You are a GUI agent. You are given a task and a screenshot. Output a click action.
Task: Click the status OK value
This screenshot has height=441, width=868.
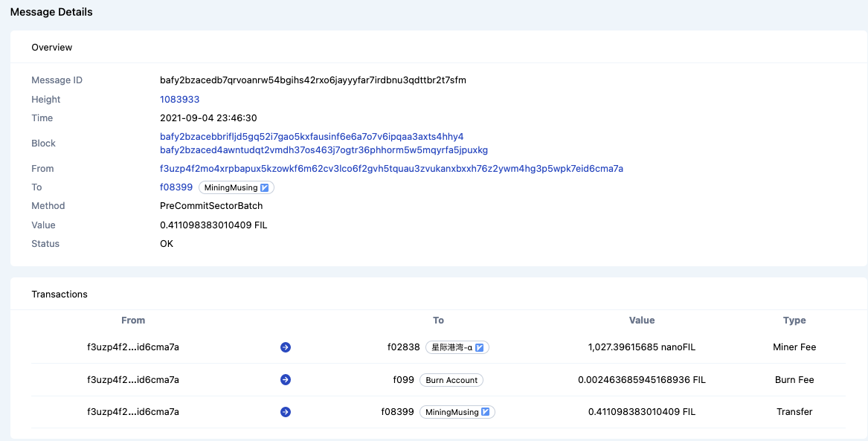167,243
